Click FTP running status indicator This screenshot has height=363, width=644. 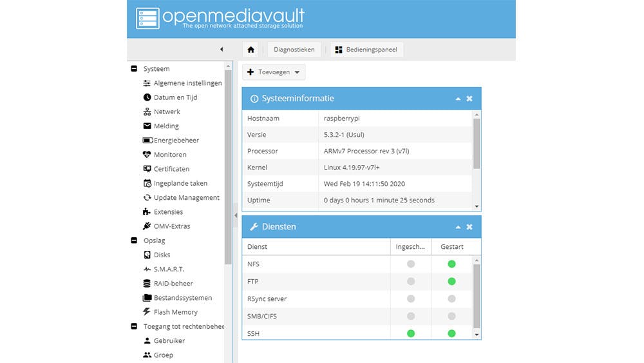tap(452, 281)
